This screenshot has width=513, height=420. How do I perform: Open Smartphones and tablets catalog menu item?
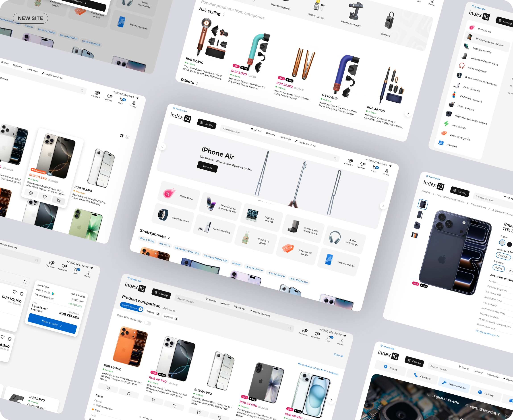click(489, 42)
